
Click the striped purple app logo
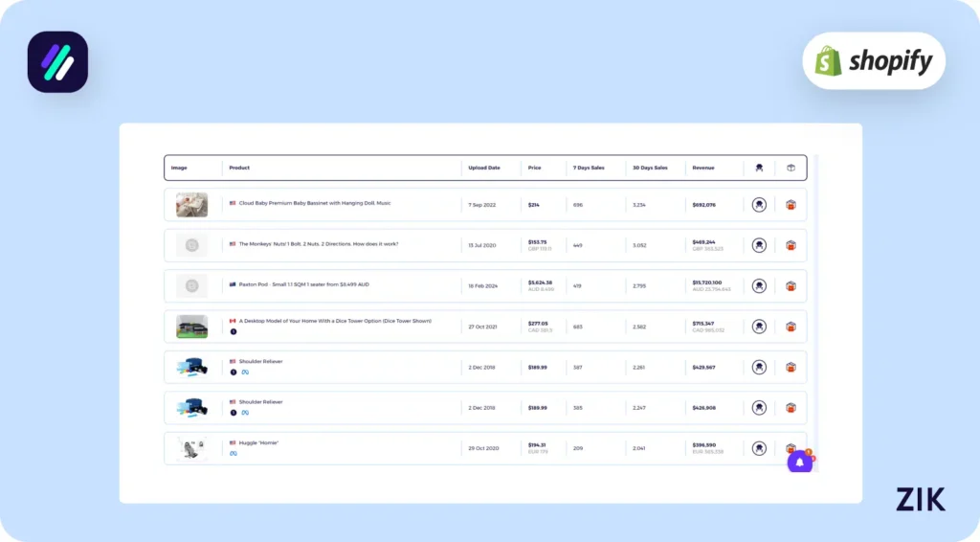57,62
